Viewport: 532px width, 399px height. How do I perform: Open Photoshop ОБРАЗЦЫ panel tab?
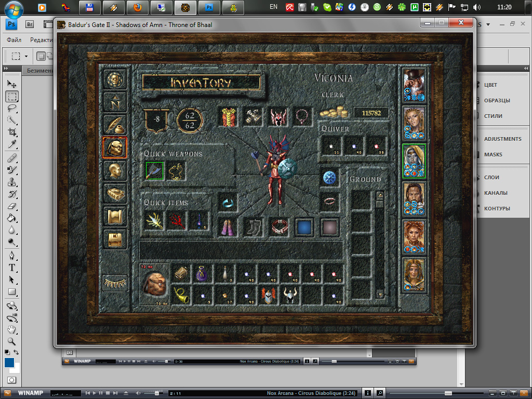click(x=497, y=100)
